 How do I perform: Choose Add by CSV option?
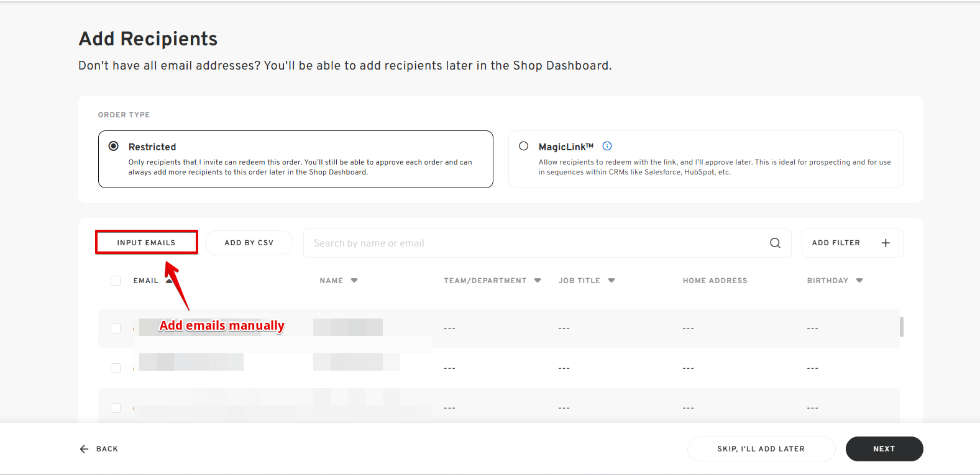[249, 243]
